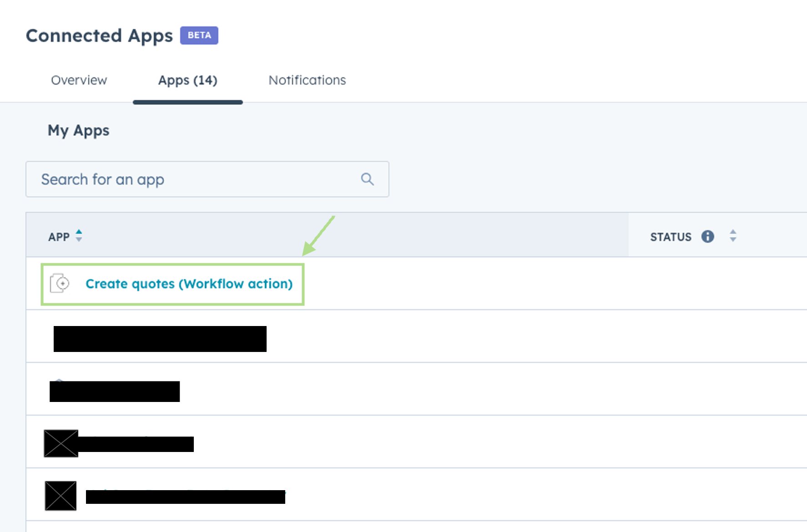Open the redacted app in third row
807x532 pixels.
point(115,391)
